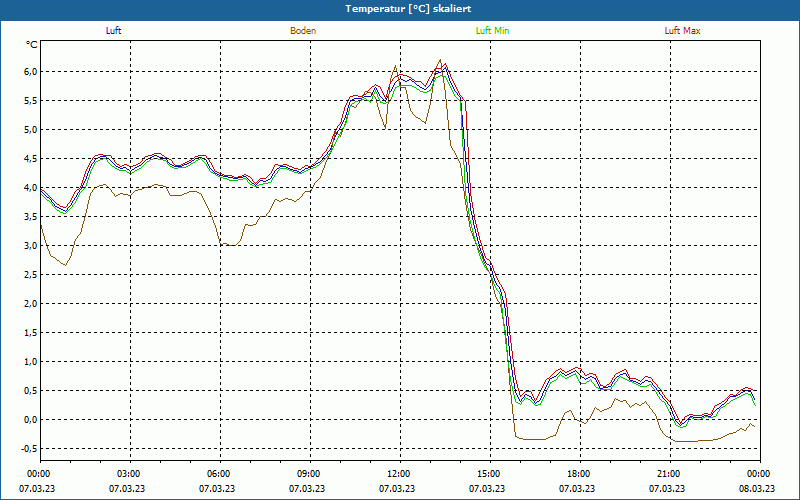Click the '6,0' y-axis value
The image size is (800, 500).
coord(31,71)
